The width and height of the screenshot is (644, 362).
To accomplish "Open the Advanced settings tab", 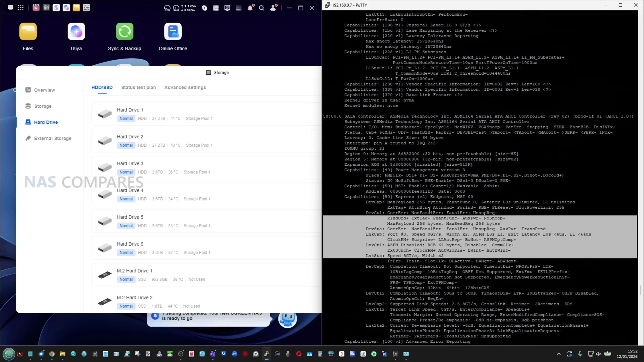I will [x=185, y=87].
